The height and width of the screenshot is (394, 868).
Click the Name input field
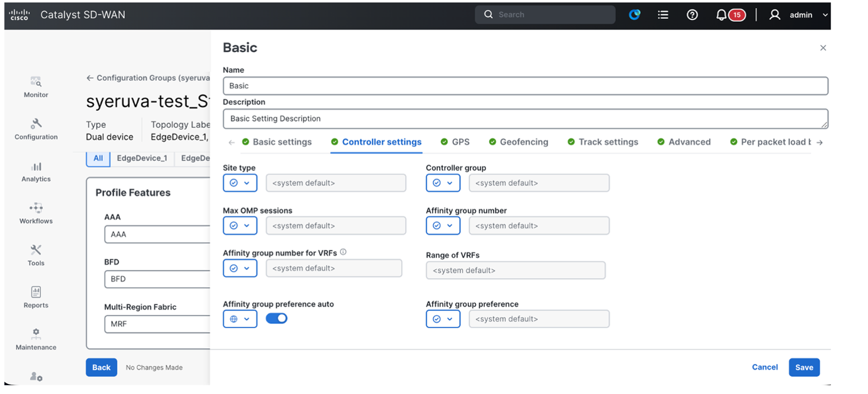pos(526,86)
